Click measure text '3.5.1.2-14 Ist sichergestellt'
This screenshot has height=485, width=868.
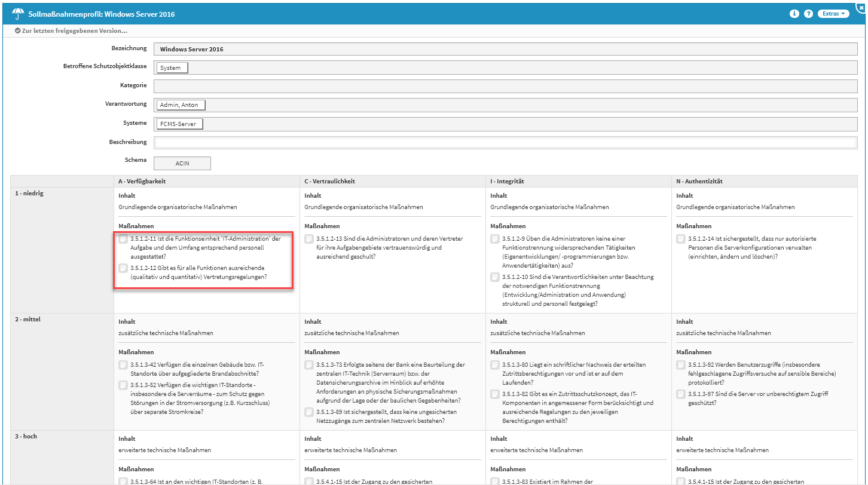[752, 247]
